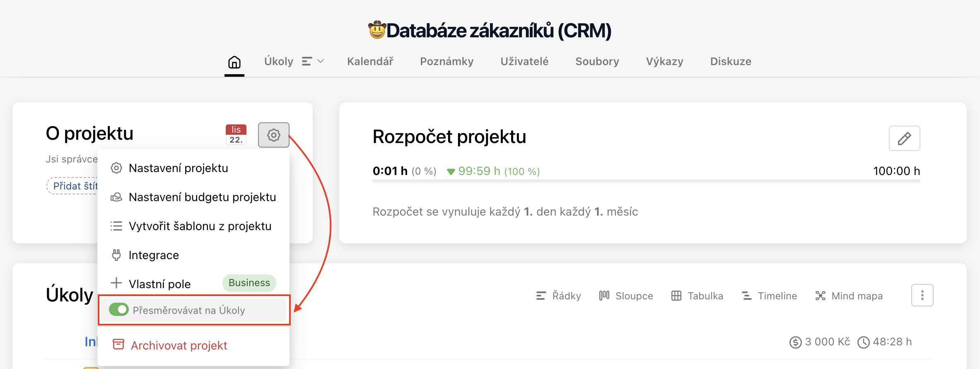
Task: Open the Poznámky tab
Action: (447, 61)
